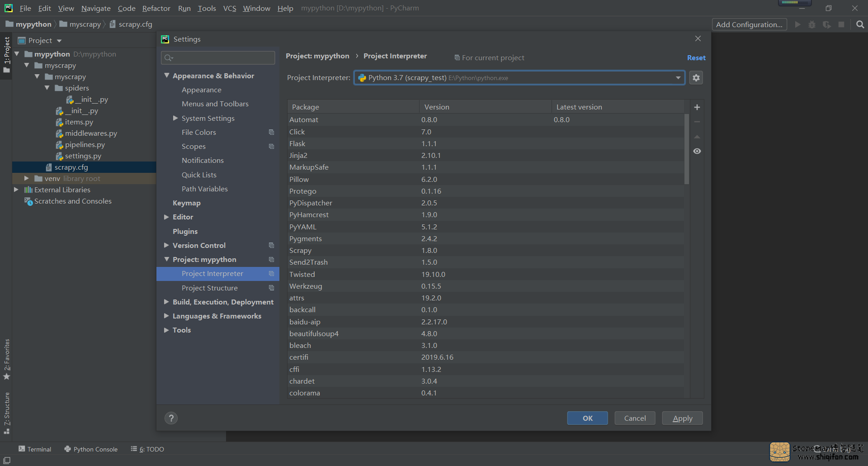Click Reset link

[696, 58]
